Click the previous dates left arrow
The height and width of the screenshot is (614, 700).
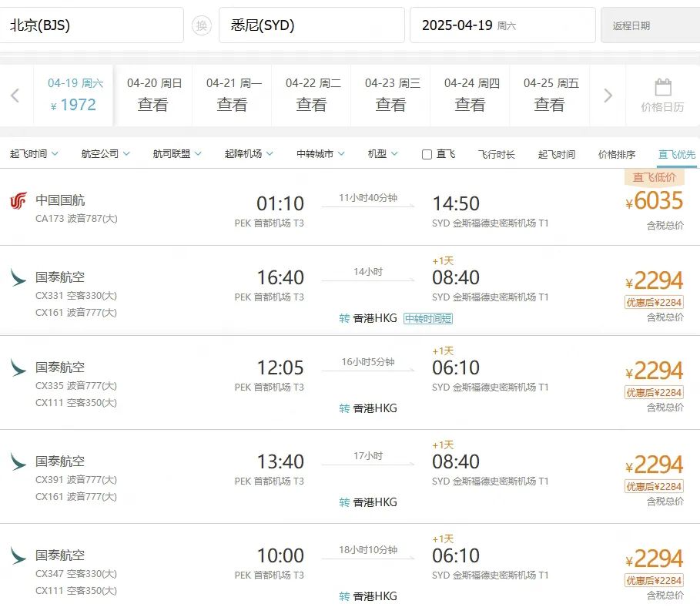pyautogui.click(x=15, y=96)
